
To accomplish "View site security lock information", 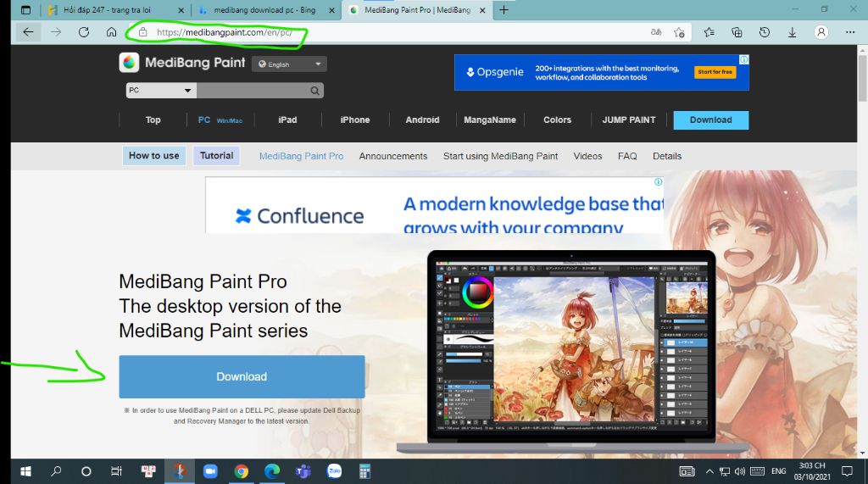I will pos(142,32).
